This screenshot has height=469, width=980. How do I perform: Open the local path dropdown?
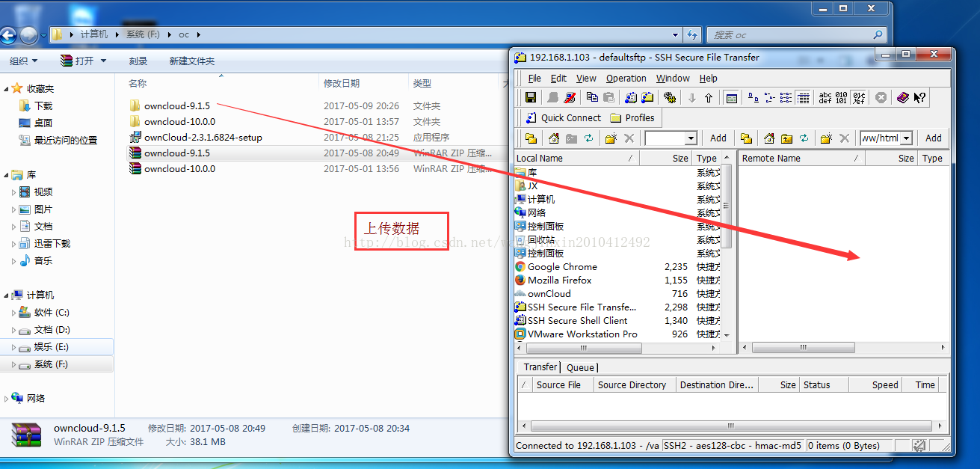[x=691, y=138]
